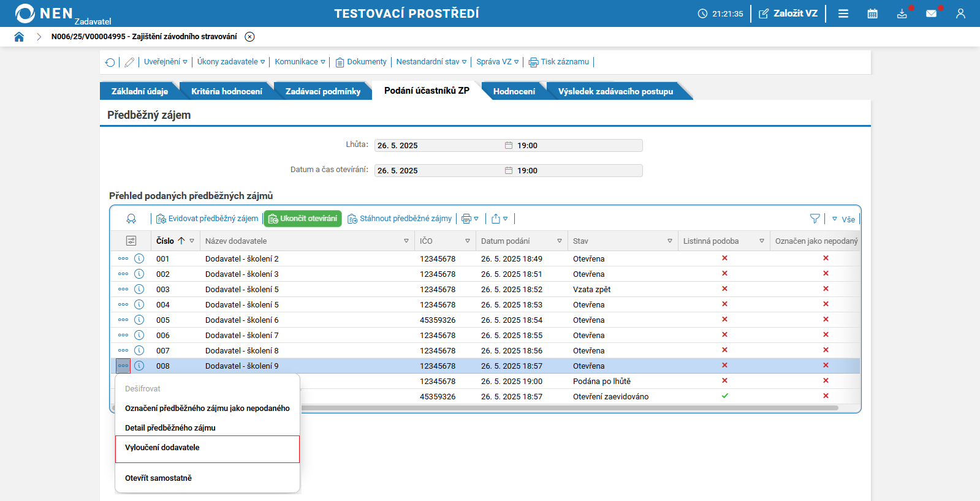Open the calendar icon in top bar
The width and height of the screenshot is (980, 501).
coord(872,13)
